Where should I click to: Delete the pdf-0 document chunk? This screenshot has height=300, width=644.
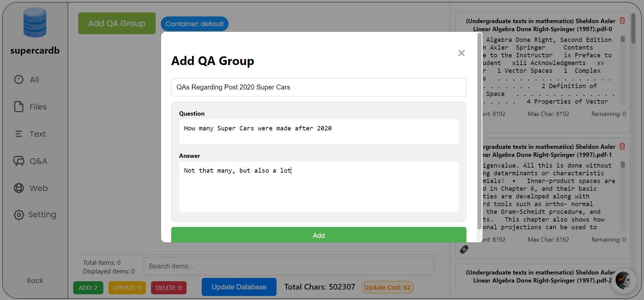tap(622, 21)
